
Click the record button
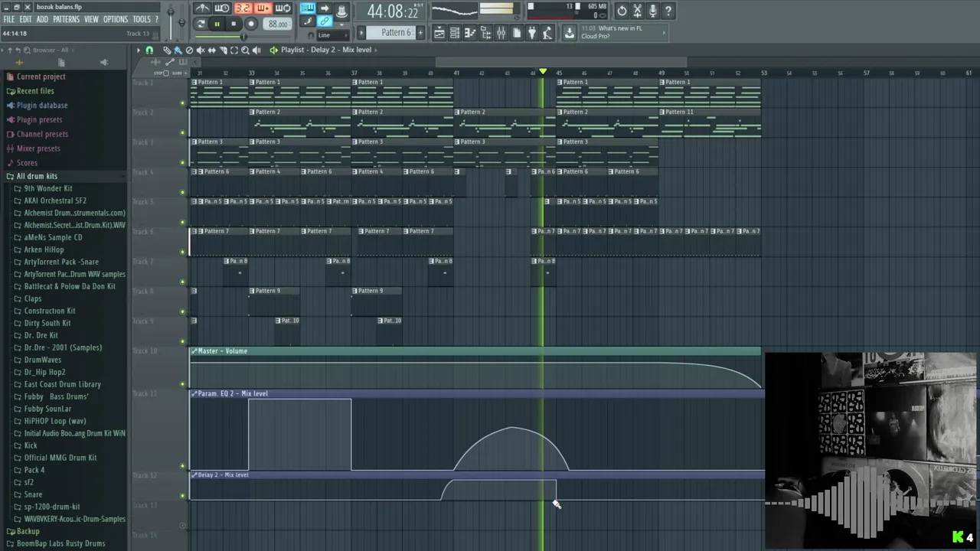[x=251, y=24]
